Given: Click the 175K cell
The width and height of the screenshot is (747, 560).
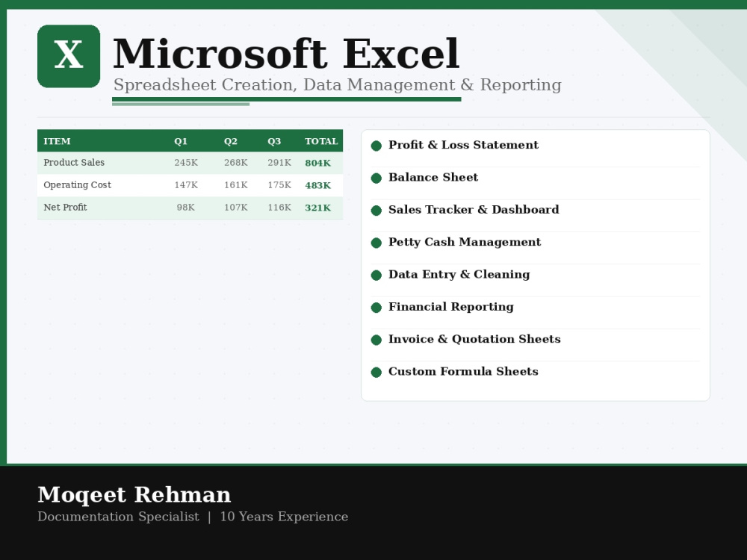Looking at the screenshot, I should pos(279,185).
